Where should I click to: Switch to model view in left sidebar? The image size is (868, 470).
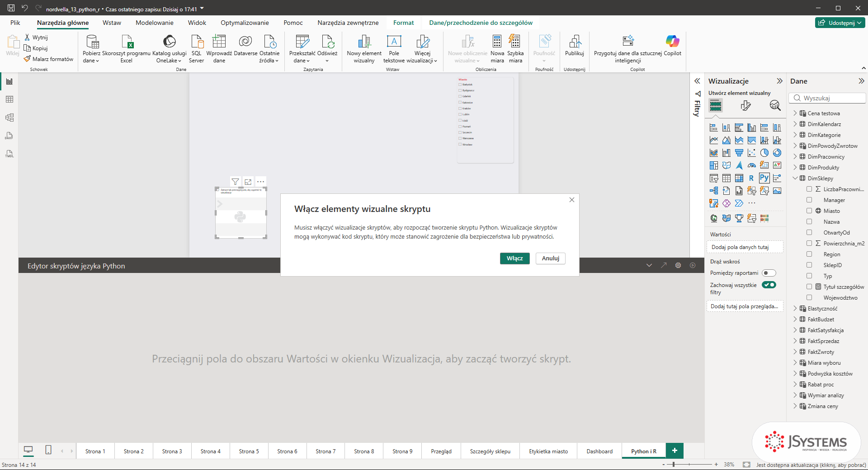click(9, 117)
